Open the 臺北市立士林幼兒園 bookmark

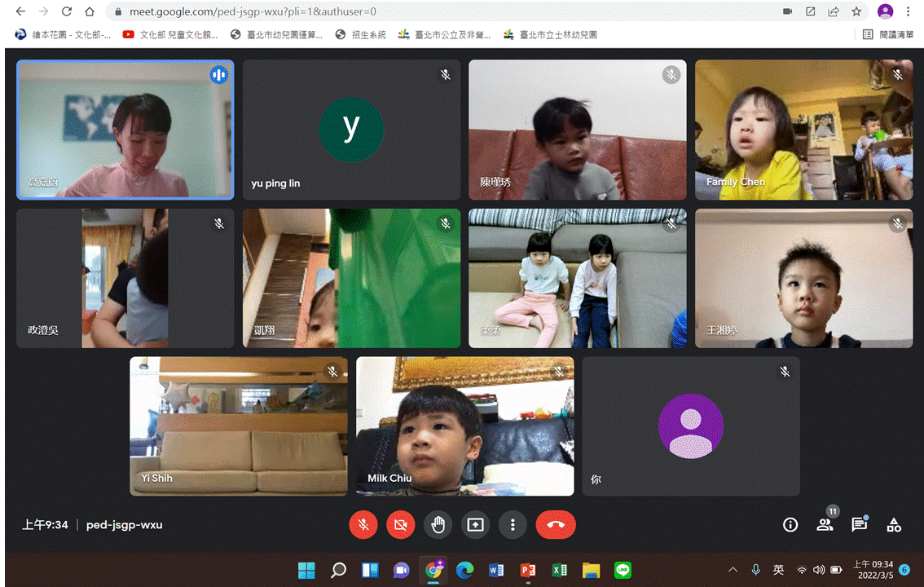(551, 35)
